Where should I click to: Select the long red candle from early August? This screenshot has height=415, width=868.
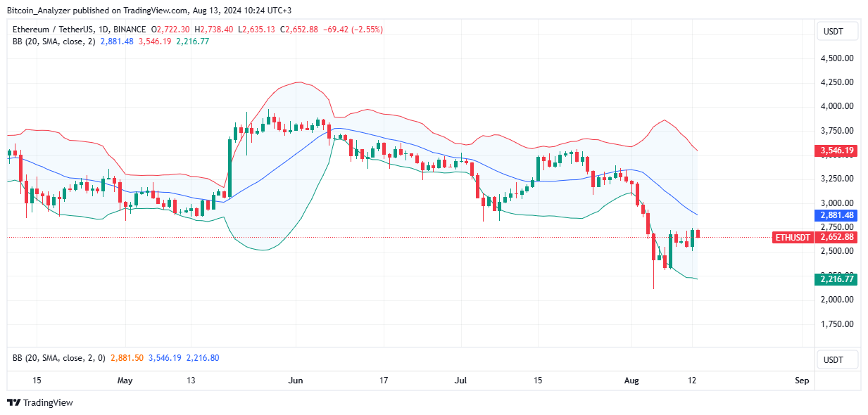pyautogui.click(x=655, y=246)
